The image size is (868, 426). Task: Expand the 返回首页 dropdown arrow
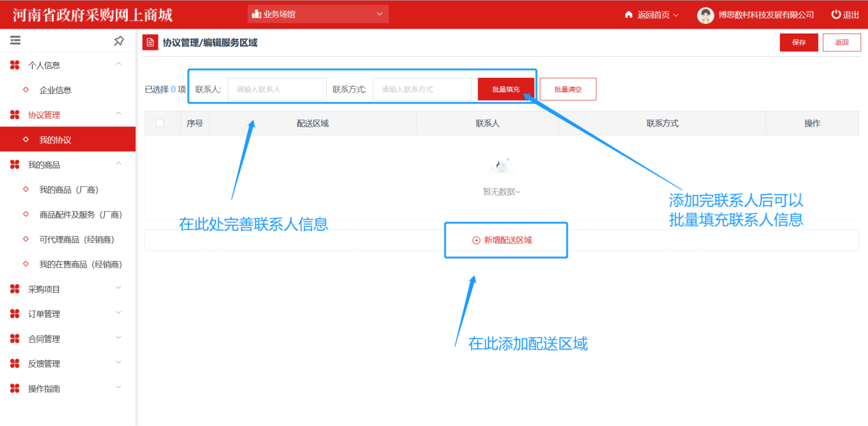[x=676, y=15]
